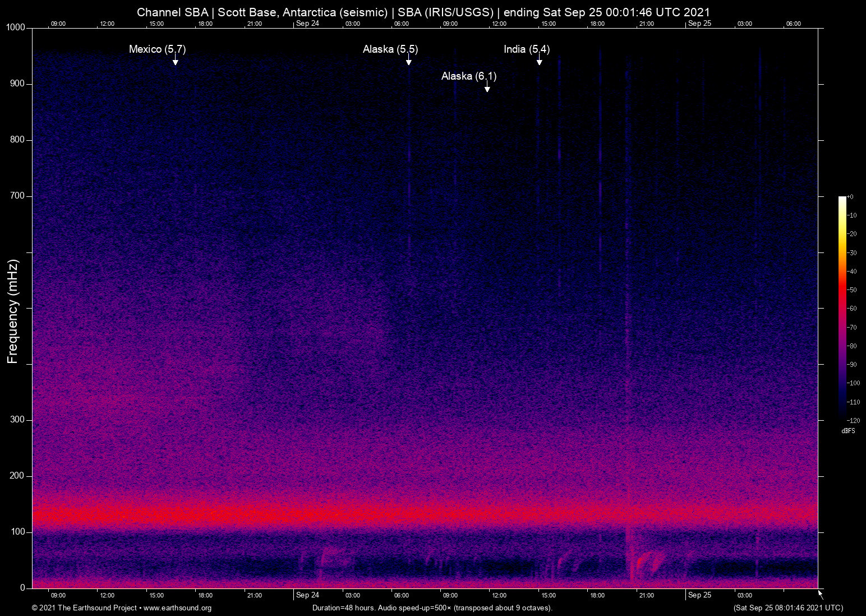
Task: Click the arrow marker under Alaska (6.1)
Action: 487,88
